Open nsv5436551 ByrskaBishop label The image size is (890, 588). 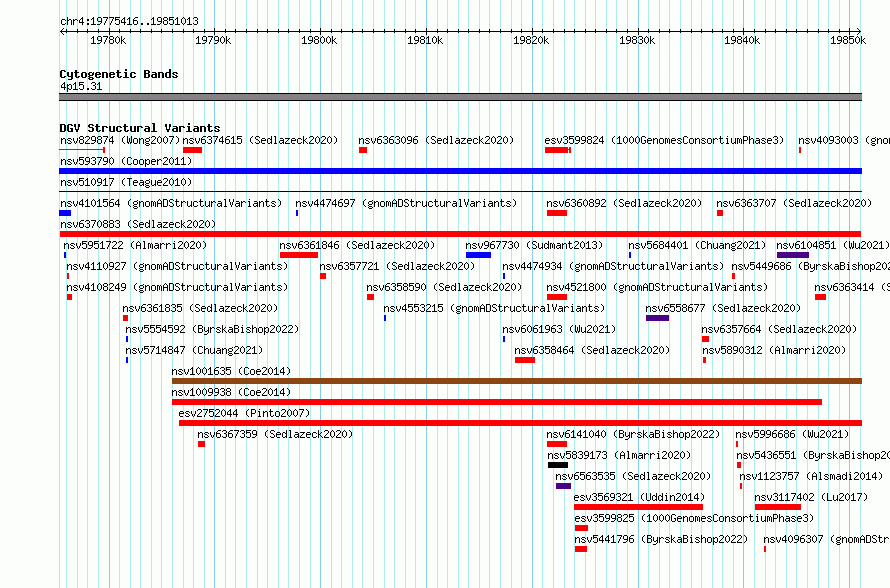(813, 455)
